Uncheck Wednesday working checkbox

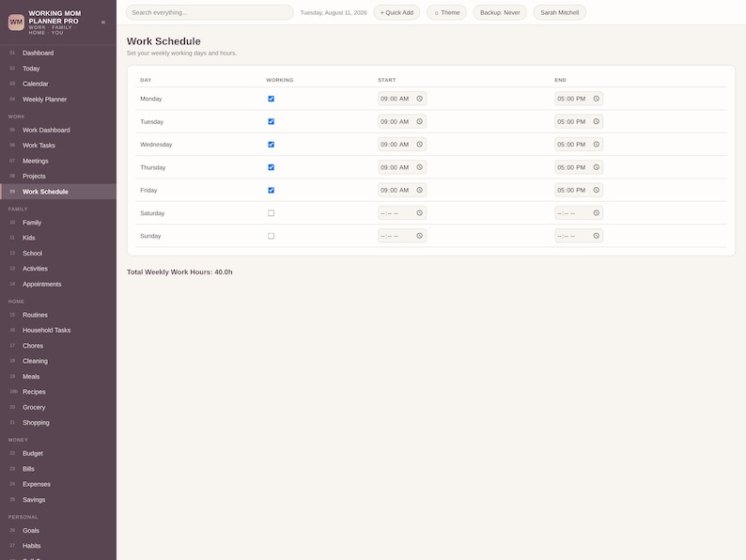272,144
